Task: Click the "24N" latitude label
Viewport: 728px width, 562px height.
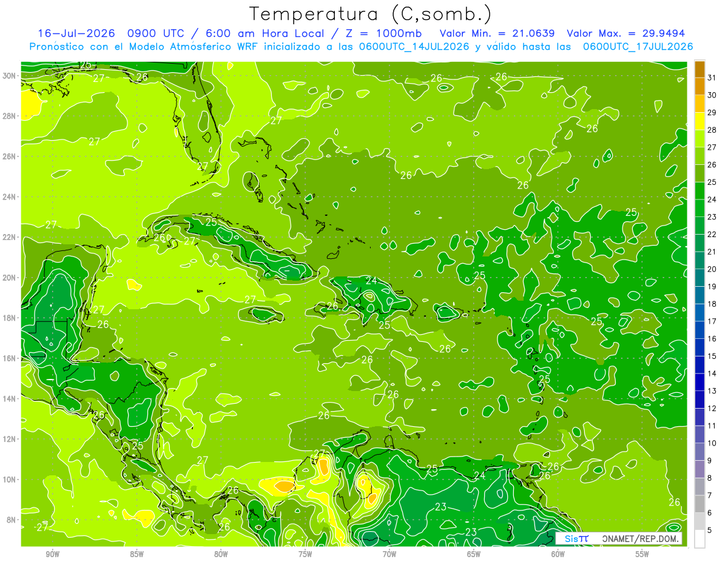Action: click(x=10, y=196)
